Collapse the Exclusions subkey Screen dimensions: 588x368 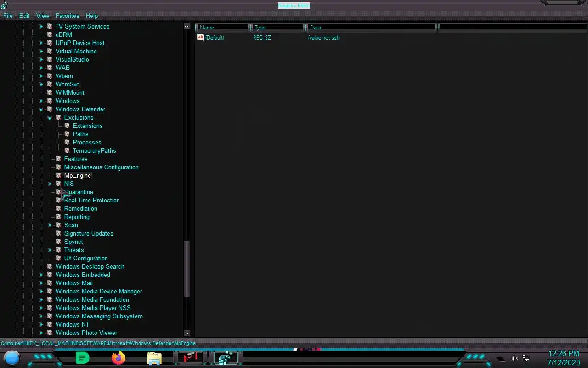[50, 118]
